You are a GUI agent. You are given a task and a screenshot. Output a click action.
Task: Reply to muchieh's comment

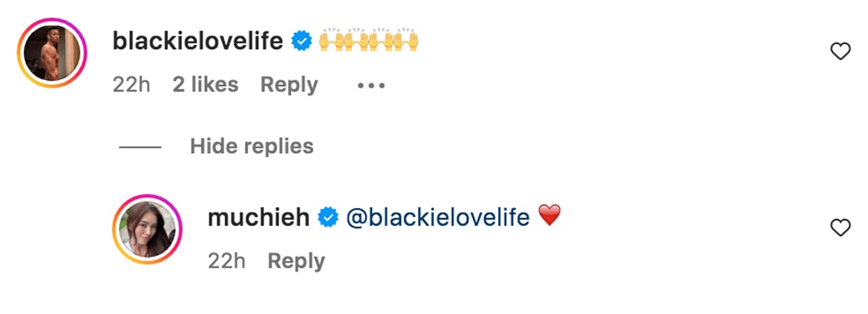click(x=296, y=262)
